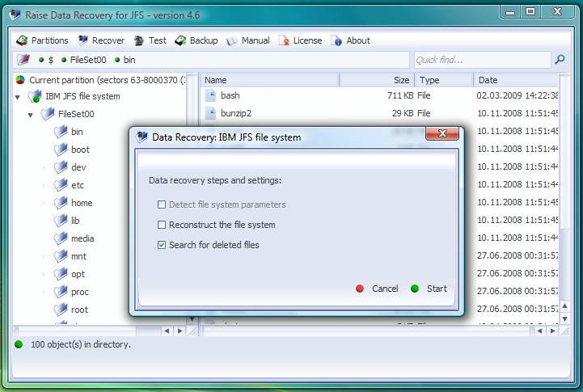Open the Backup tool icon

point(180,40)
